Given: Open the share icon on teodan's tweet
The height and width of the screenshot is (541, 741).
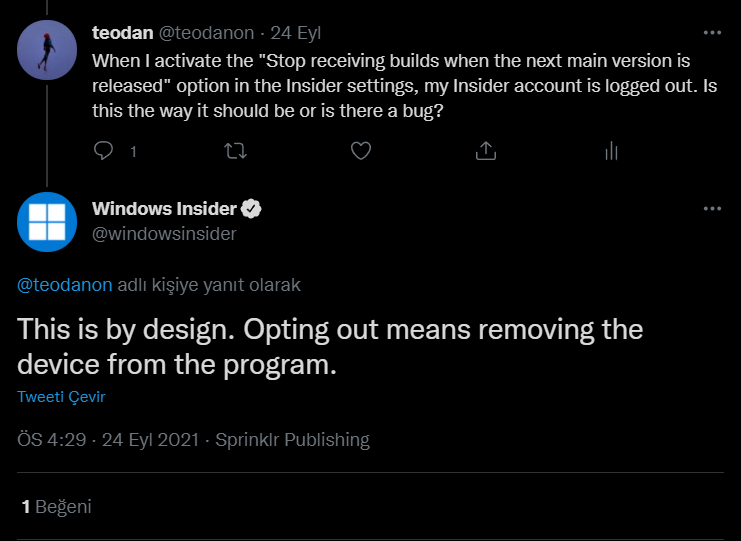Looking at the screenshot, I should point(486,151).
